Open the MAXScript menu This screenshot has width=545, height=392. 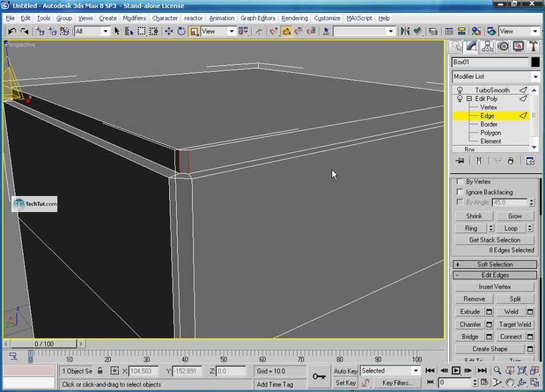359,18
